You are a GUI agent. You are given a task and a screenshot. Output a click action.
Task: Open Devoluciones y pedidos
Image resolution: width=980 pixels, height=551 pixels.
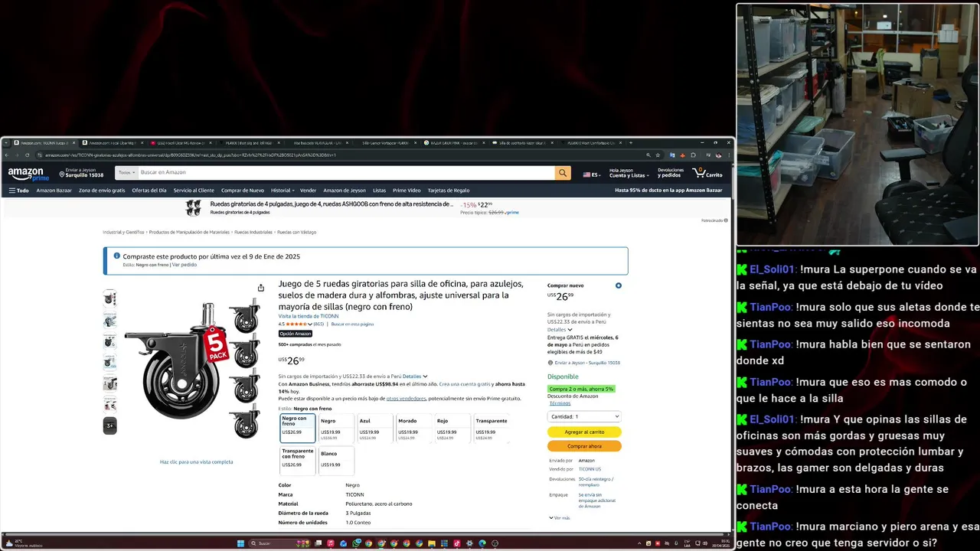pos(671,173)
